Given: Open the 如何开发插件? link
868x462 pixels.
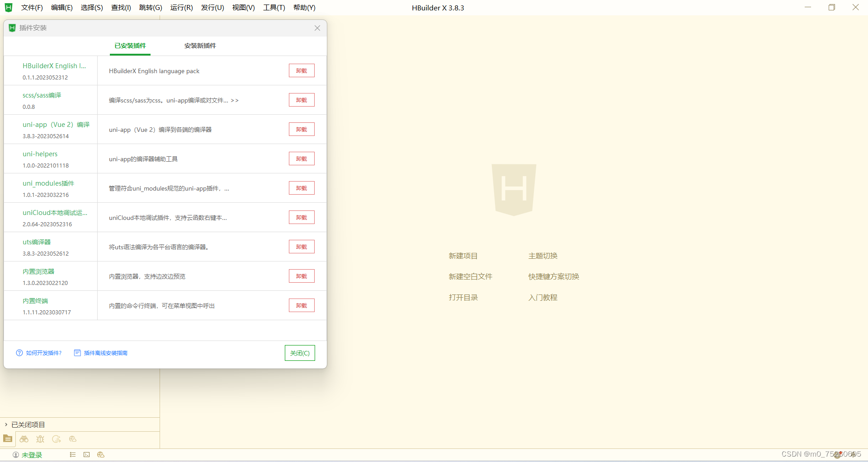Looking at the screenshot, I should 44,353.
